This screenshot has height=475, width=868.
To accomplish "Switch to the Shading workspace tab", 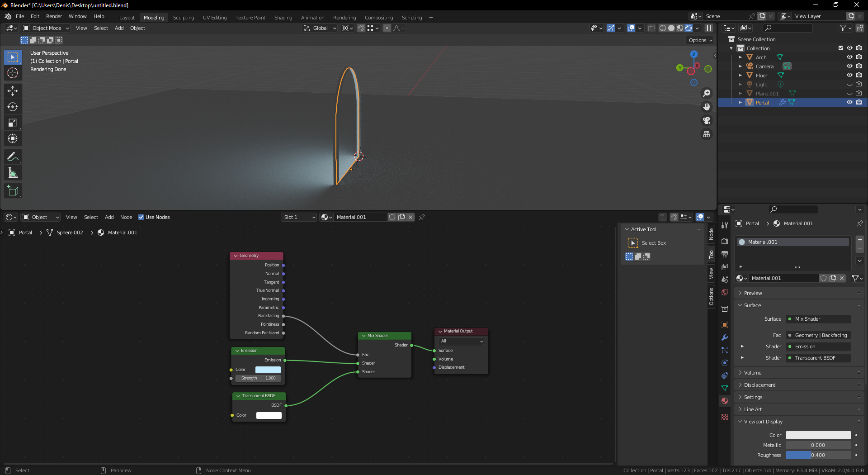I will (x=283, y=18).
